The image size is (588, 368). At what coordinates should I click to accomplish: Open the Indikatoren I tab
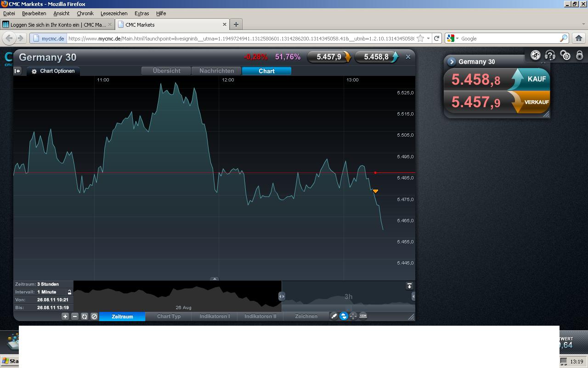(215, 316)
